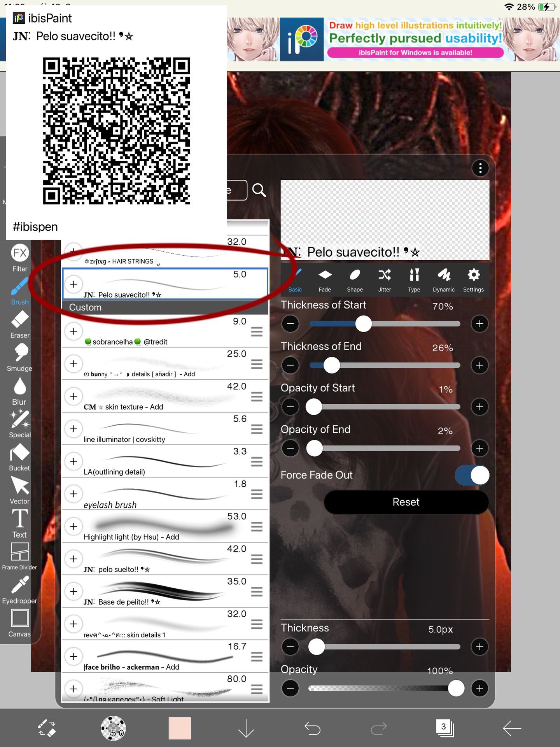Screen dimensions: 560x747
Task: Click the bottom Opacity slider track
Action: 385,688
